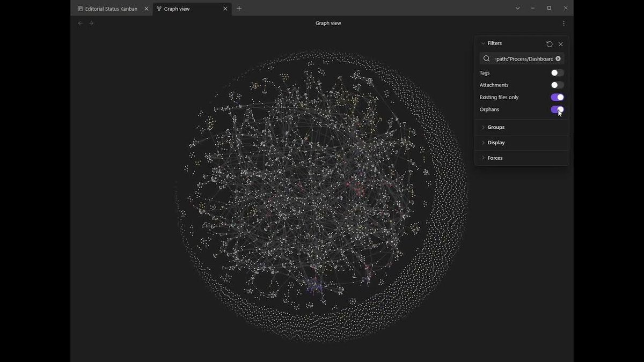Restore default filter settings
Viewport: 644px width, 362px height.
[x=549, y=43]
